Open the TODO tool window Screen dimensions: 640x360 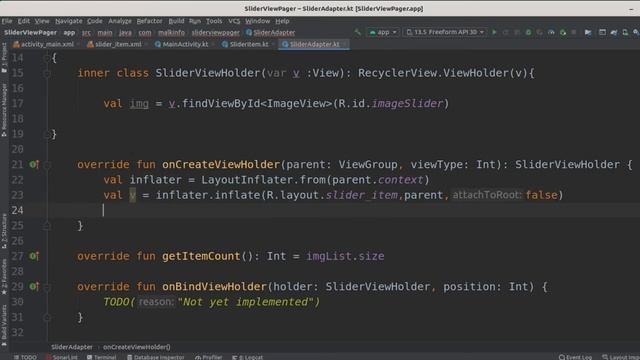(x=25, y=357)
